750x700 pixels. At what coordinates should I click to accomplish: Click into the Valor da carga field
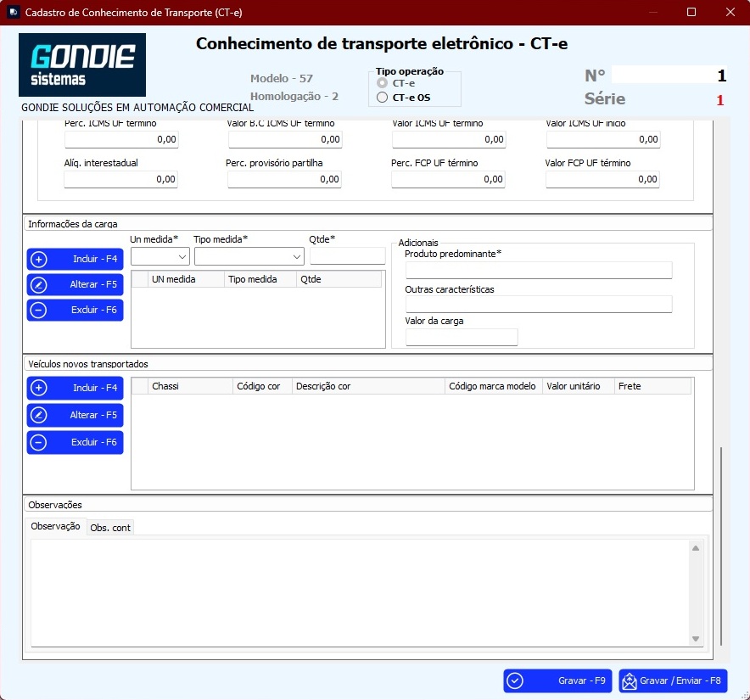tap(462, 338)
